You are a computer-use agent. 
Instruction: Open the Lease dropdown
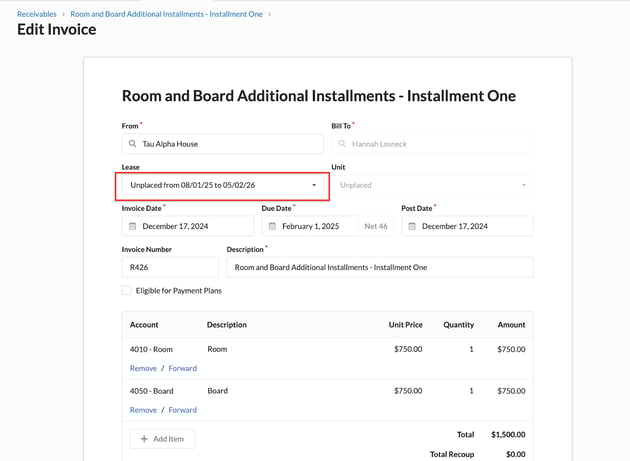223,185
